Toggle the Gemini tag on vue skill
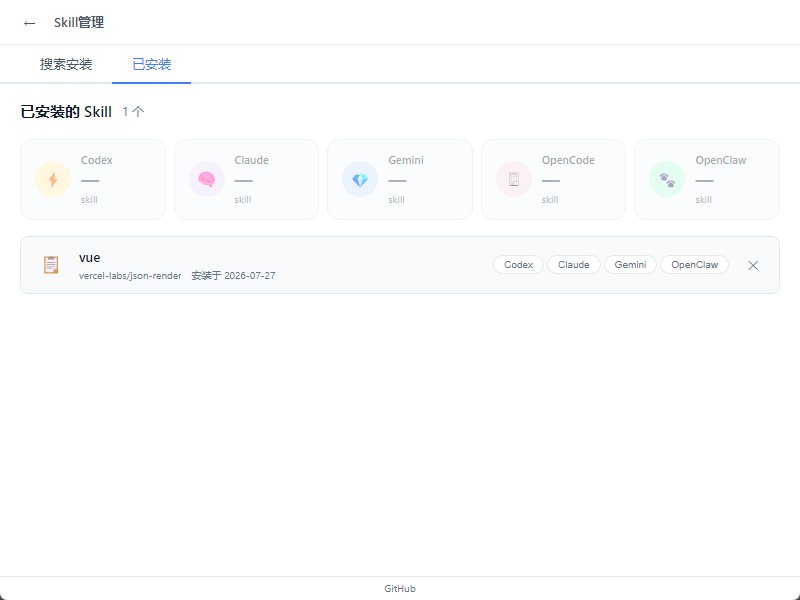 630,265
